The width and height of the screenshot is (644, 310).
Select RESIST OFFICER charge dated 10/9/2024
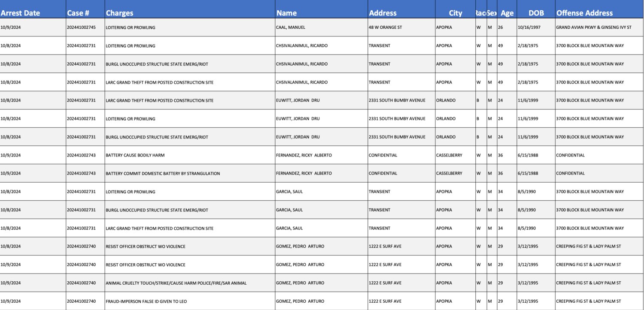coord(146,265)
